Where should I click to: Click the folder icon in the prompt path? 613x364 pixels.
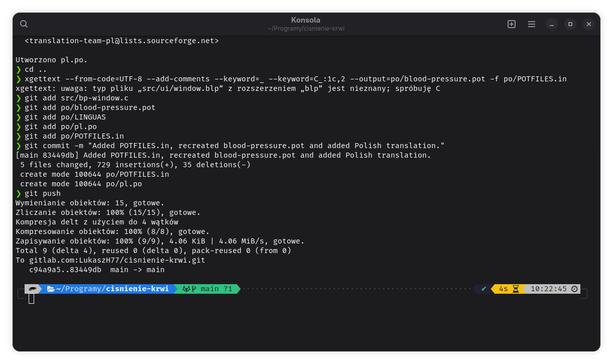50,289
